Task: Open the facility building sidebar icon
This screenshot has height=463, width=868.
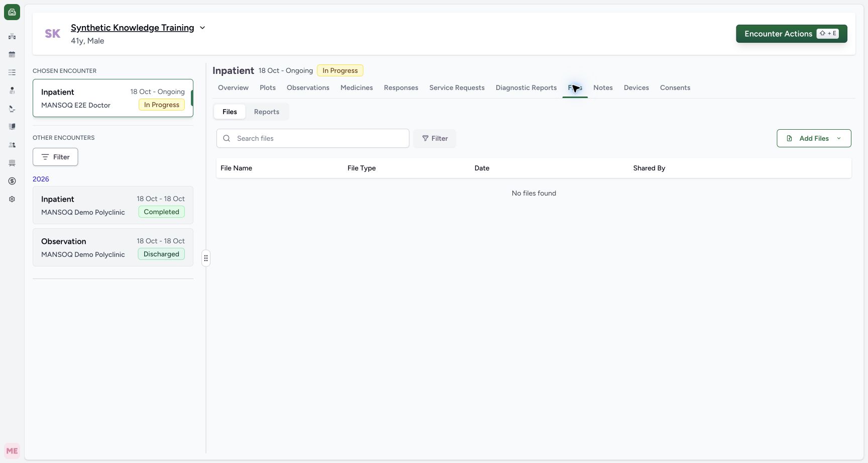Action: click(12, 36)
